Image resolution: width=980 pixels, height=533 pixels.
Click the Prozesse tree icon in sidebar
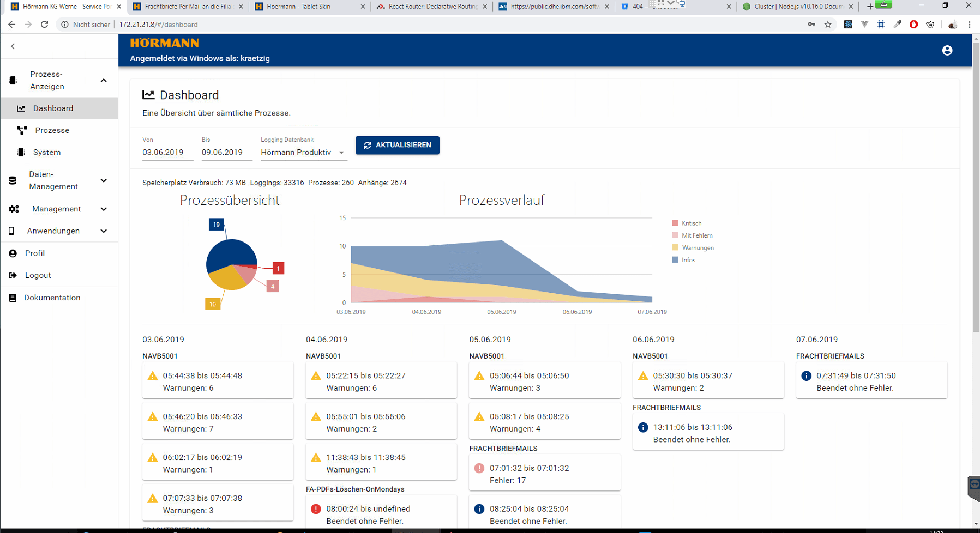click(22, 130)
